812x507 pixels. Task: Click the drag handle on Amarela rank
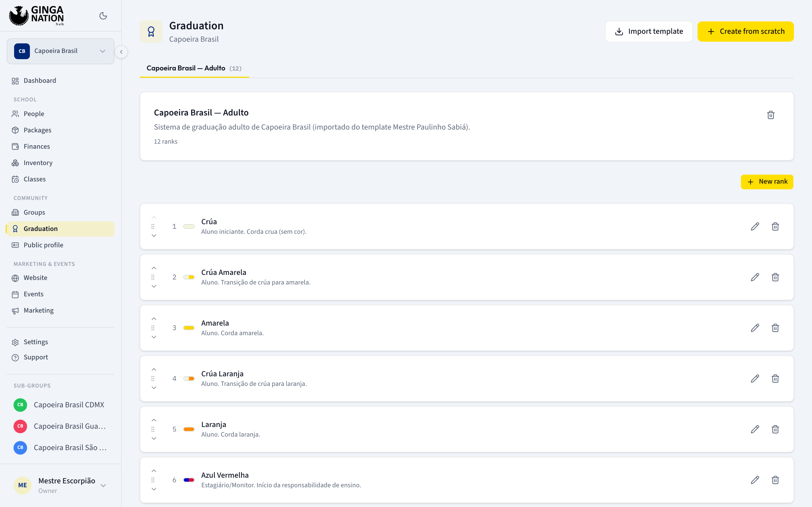(x=153, y=328)
